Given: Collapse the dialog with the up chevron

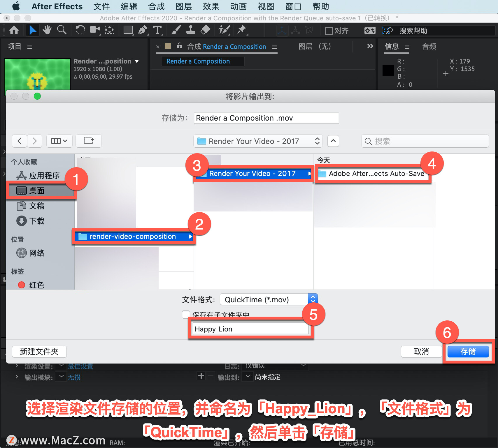Looking at the screenshot, I should (333, 141).
